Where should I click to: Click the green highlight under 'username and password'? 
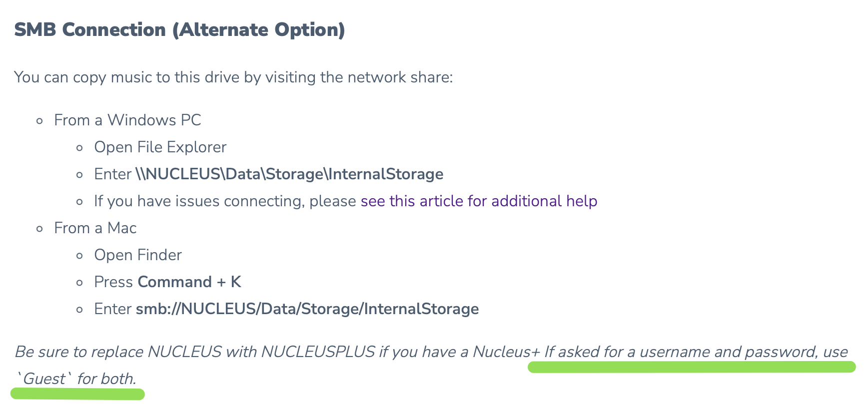click(692, 368)
